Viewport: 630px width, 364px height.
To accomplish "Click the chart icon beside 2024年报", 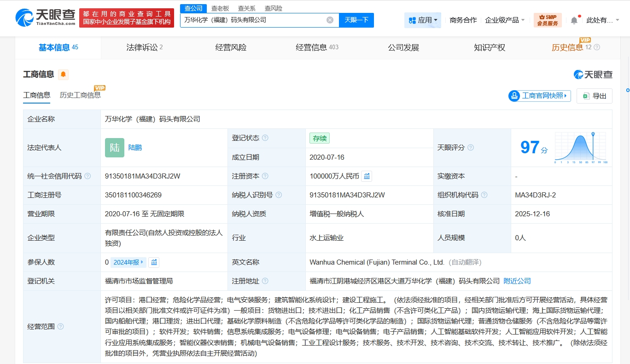I will pos(154,262).
